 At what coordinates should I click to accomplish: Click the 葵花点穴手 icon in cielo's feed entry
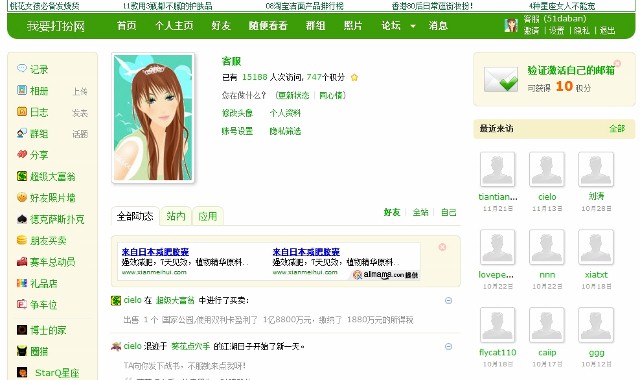click(x=116, y=347)
